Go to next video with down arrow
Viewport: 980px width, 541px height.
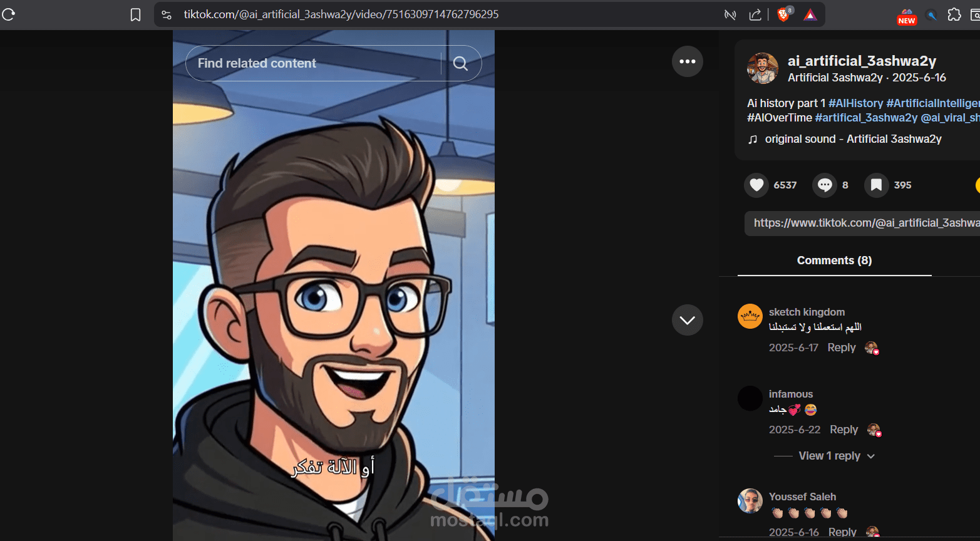tap(688, 320)
